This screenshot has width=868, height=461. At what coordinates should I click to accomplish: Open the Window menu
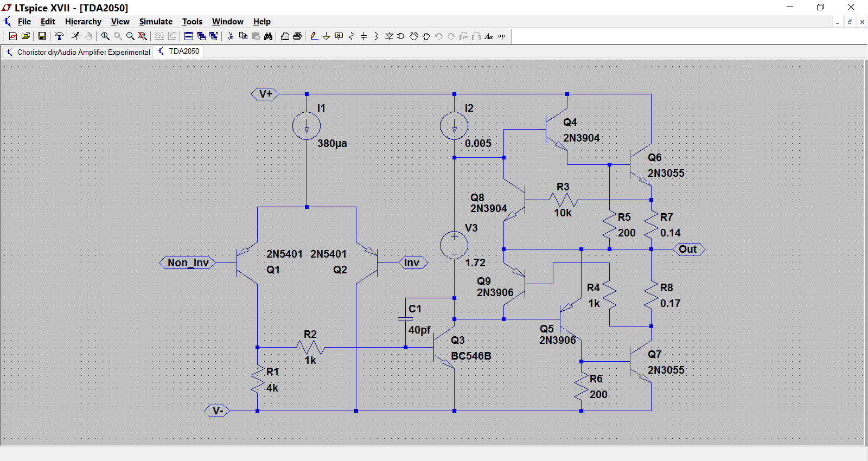point(227,22)
